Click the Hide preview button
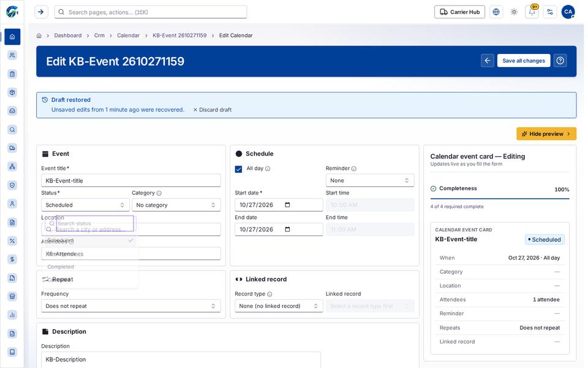This screenshot has height=368, width=588. pyautogui.click(x=546, y=134)
